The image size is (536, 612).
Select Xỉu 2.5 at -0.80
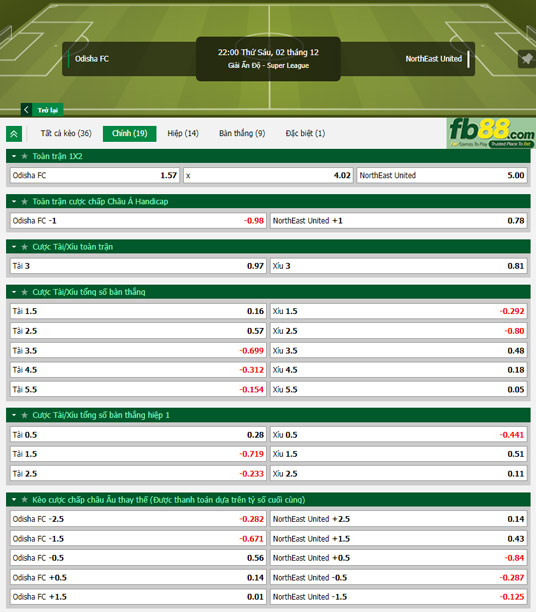click(x=399, y=331)
